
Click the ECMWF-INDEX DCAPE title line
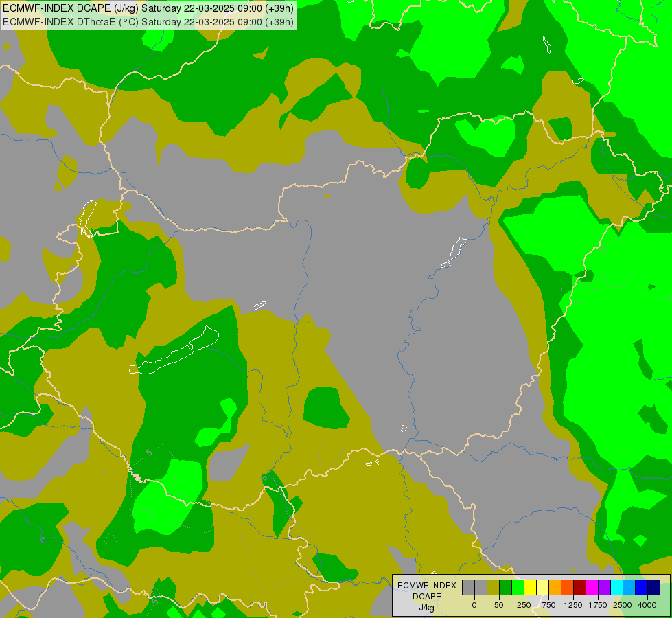coord(148,8)
